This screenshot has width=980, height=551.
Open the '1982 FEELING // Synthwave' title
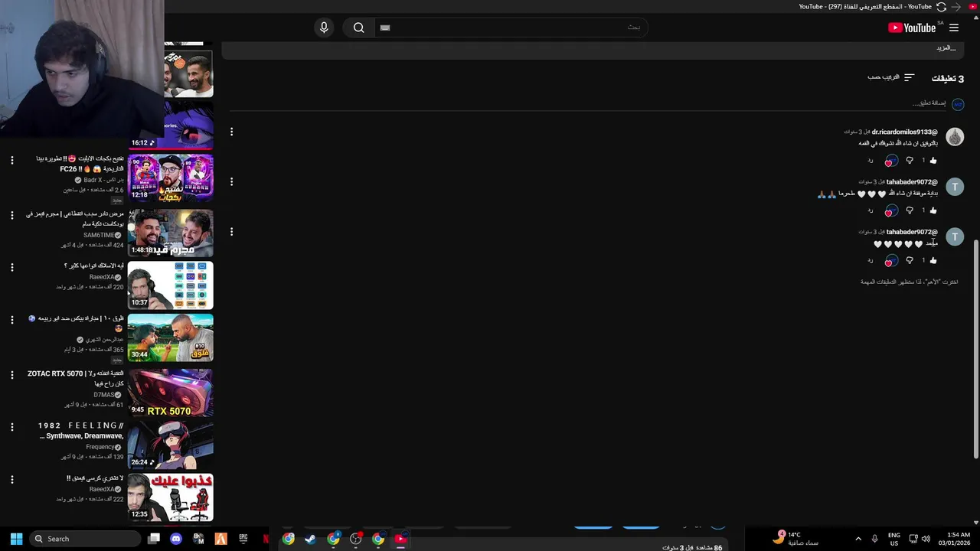pyautogui.click(x=81, y=430)
